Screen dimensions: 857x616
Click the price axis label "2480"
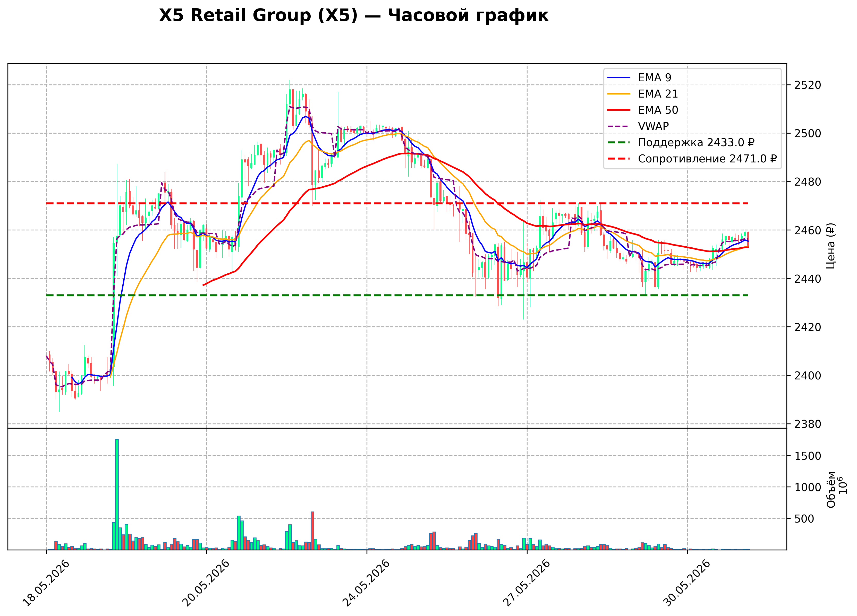[808, 182]
